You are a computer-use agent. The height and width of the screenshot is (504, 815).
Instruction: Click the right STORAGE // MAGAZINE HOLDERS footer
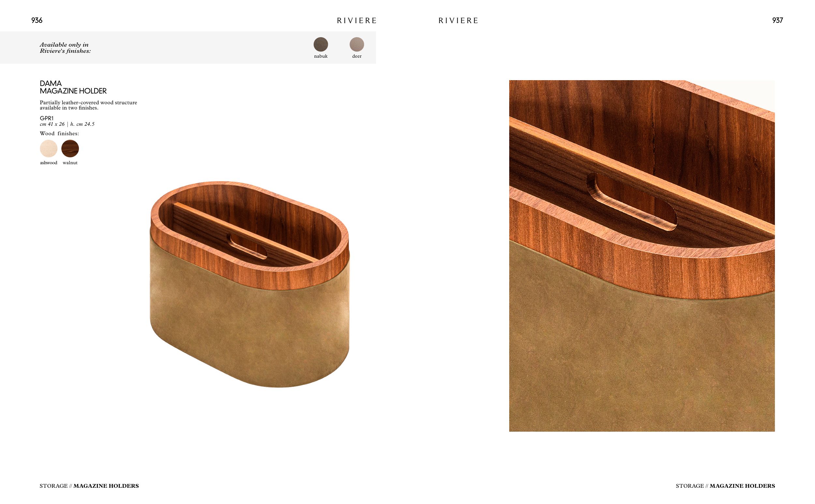(725, 486)
